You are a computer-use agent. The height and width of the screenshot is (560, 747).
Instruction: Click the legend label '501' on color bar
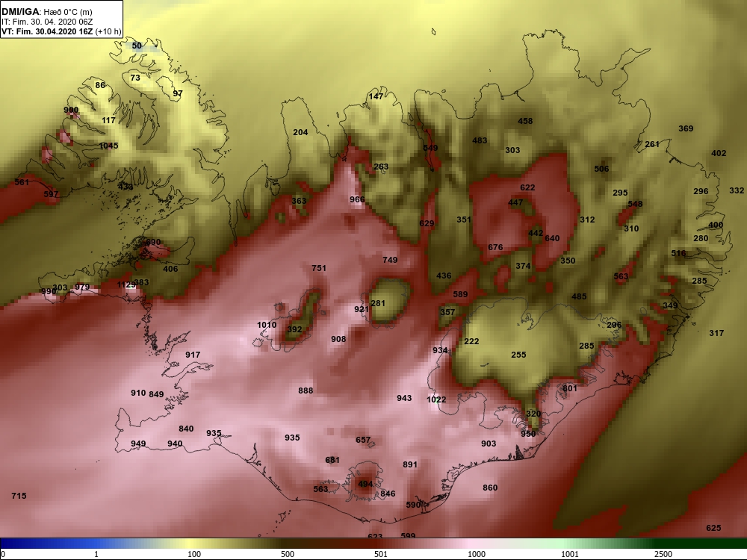point(381,554)
